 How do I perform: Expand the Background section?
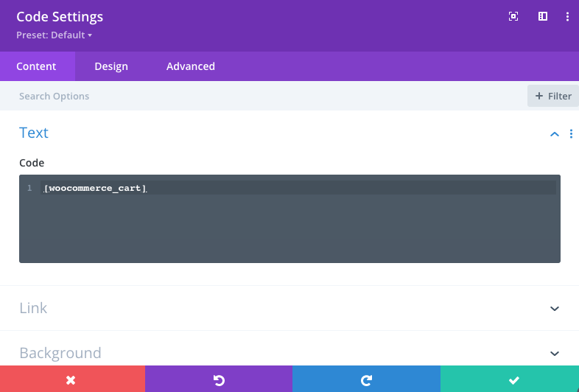[289, 353]
